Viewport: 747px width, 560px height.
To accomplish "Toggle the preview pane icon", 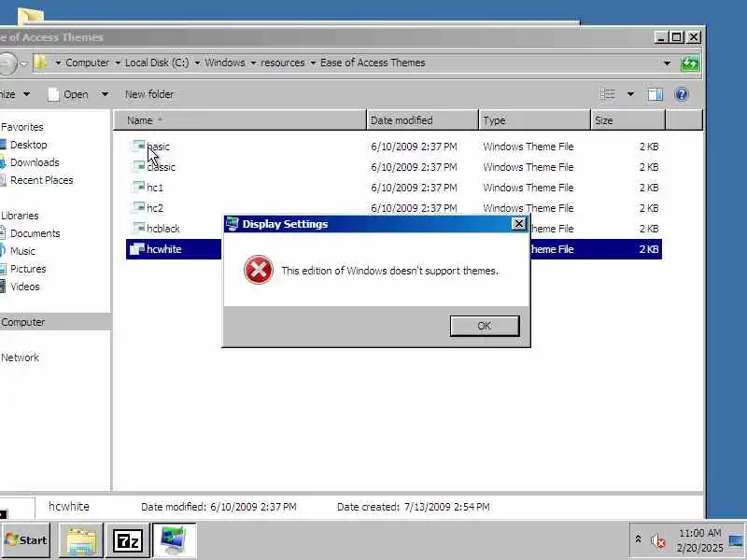I will pyautogui.click(x=655, y=94).
